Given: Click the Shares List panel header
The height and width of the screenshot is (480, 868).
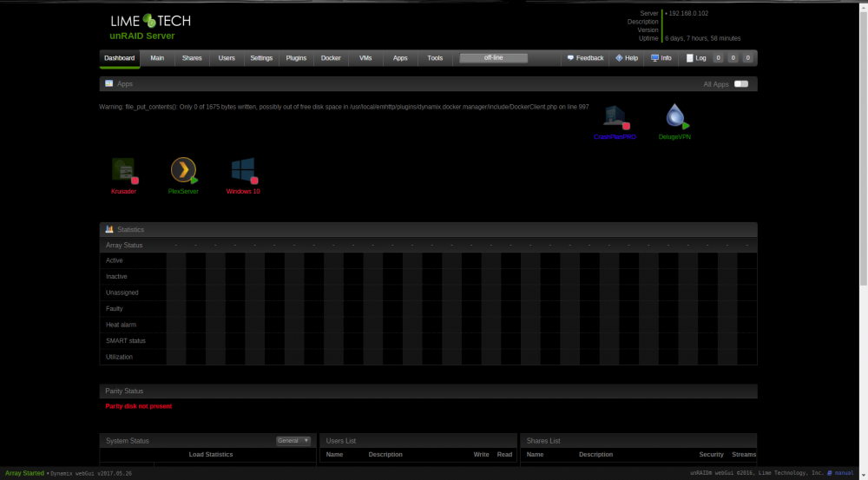Looking at the screenshot, I should 639,441.
